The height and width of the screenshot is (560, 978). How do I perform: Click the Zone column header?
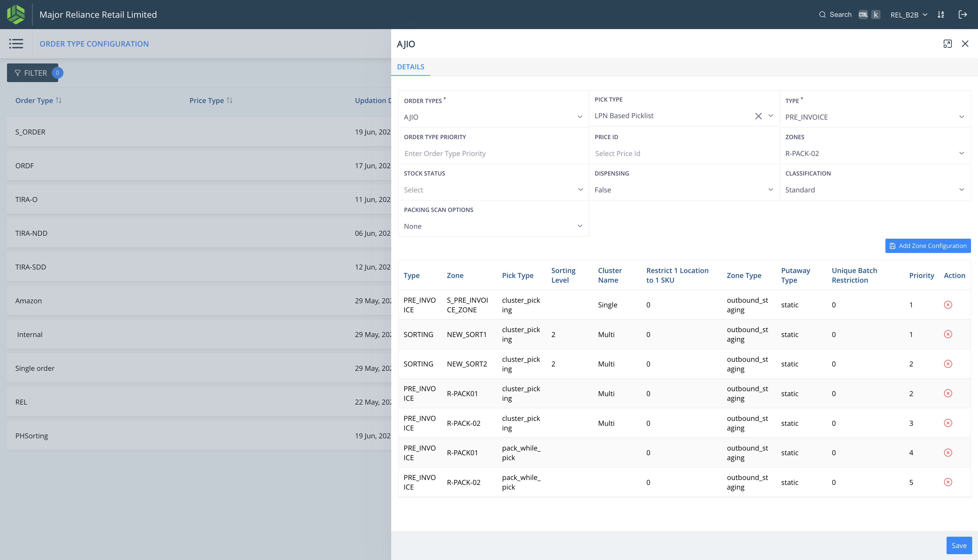tap(455, 275)
